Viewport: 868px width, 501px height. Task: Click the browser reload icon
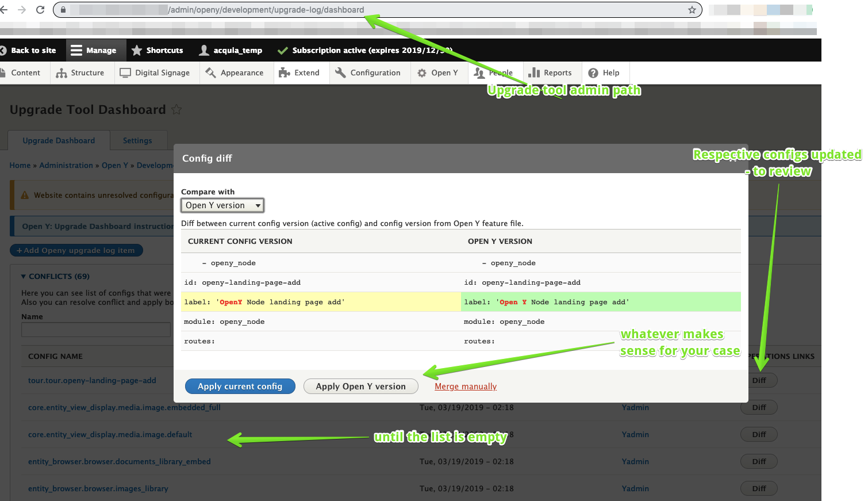(x=40, y=10)
